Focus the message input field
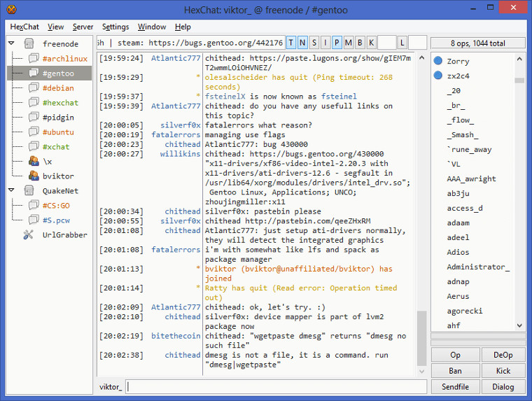 point(276,386)
